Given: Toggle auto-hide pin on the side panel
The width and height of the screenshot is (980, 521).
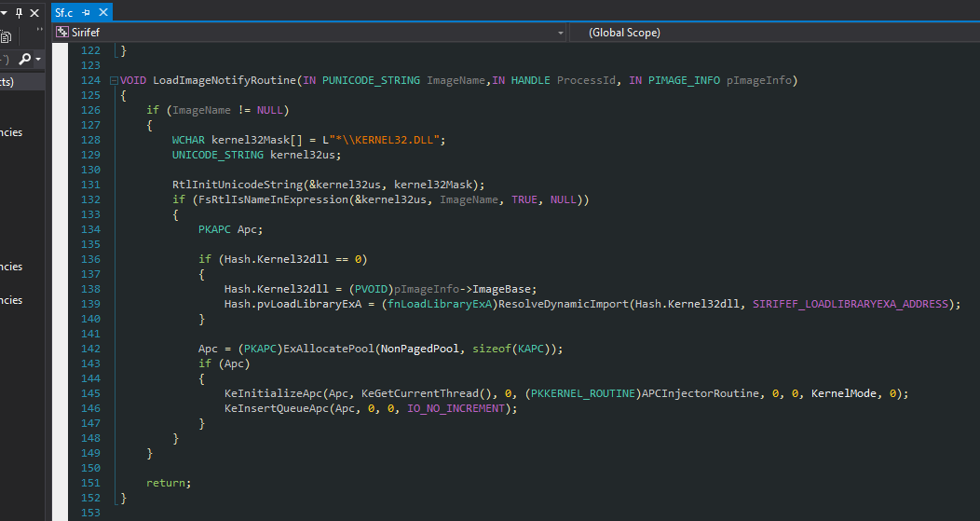Looking at the screenshot, I should coord(19,12).
